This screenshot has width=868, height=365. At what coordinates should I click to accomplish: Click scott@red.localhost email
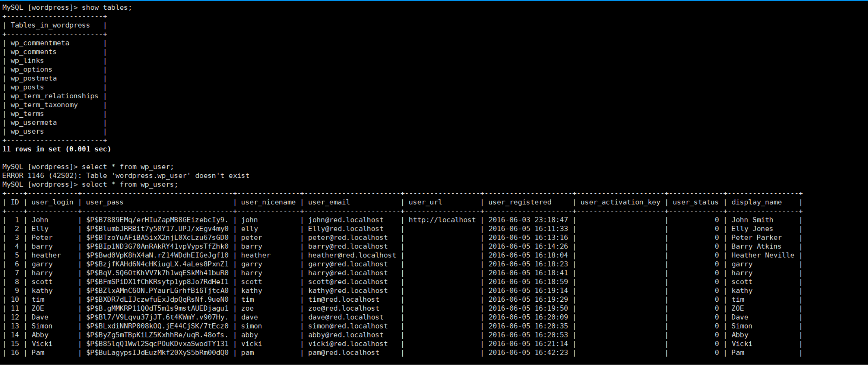(348, 282)
